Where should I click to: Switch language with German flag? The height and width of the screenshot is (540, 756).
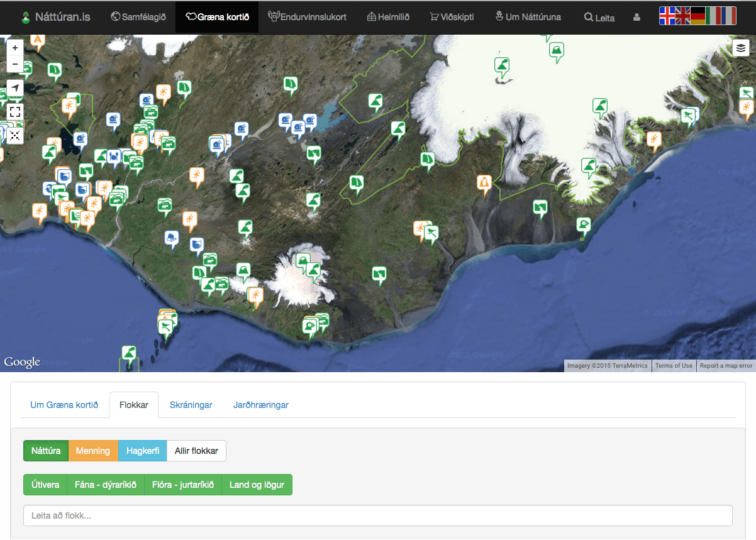698,16
